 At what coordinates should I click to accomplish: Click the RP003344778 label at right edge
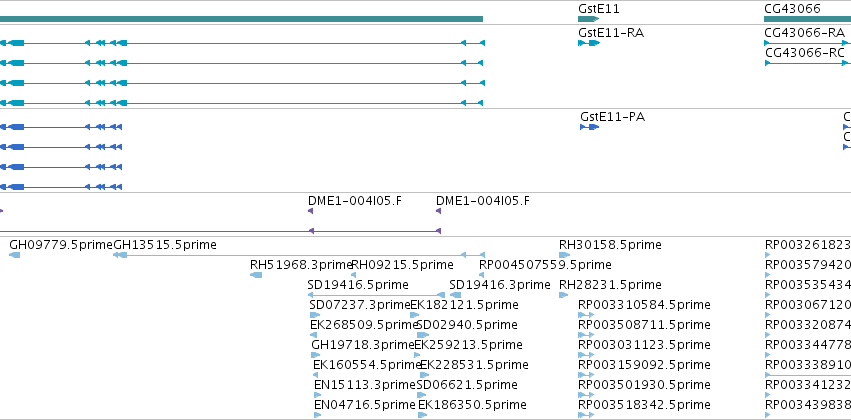pos(808,345)
